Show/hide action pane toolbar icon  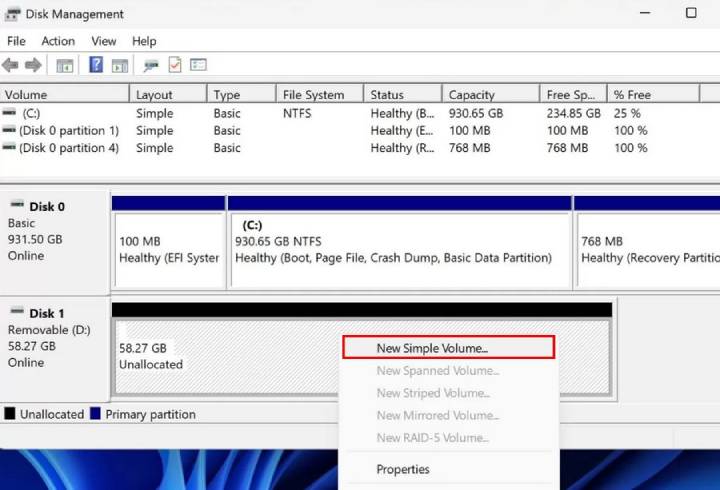click(119, 66)
